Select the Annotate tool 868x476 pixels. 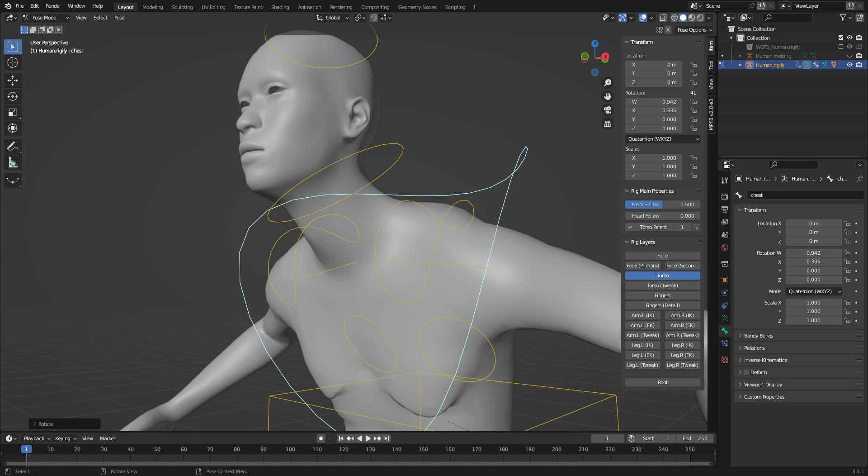click(x=13, y=146)
